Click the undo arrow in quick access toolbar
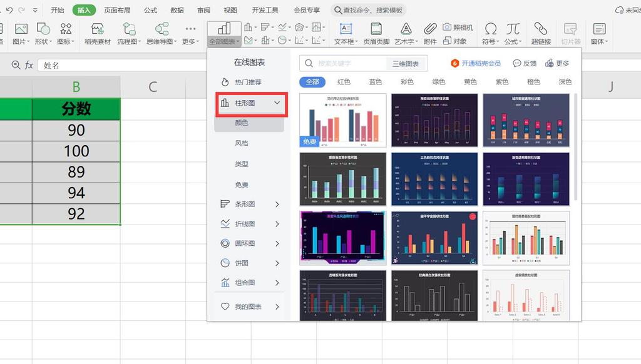Viewport: 641px width, 364px height. pyautogui.click(x=9, y=10)
